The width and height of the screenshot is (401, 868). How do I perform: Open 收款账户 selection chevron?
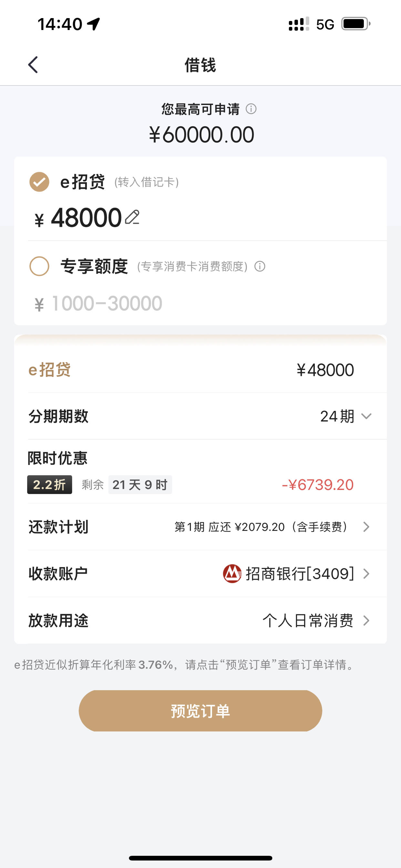coord(366,573)
